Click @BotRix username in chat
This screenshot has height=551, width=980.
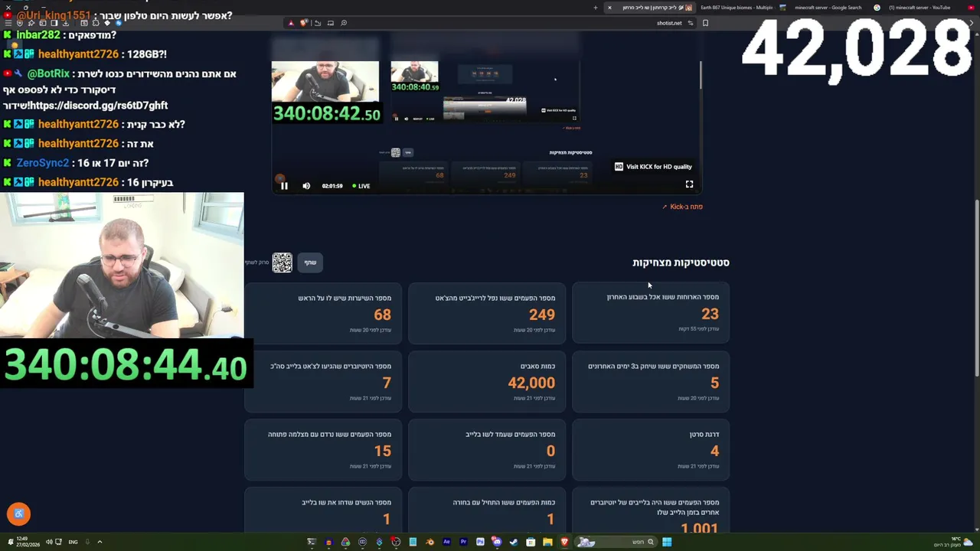pos(48,74)
